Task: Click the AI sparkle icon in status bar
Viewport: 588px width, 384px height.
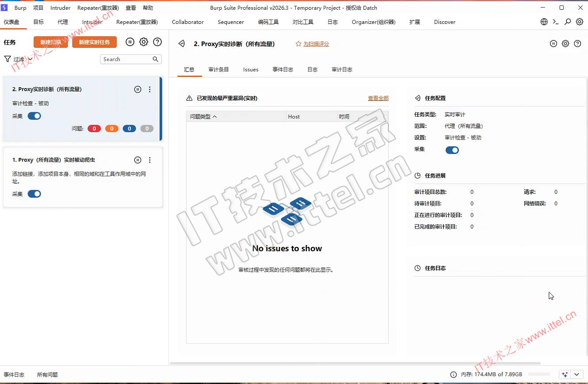Action: pyautogui.click(x=565, y=374)
